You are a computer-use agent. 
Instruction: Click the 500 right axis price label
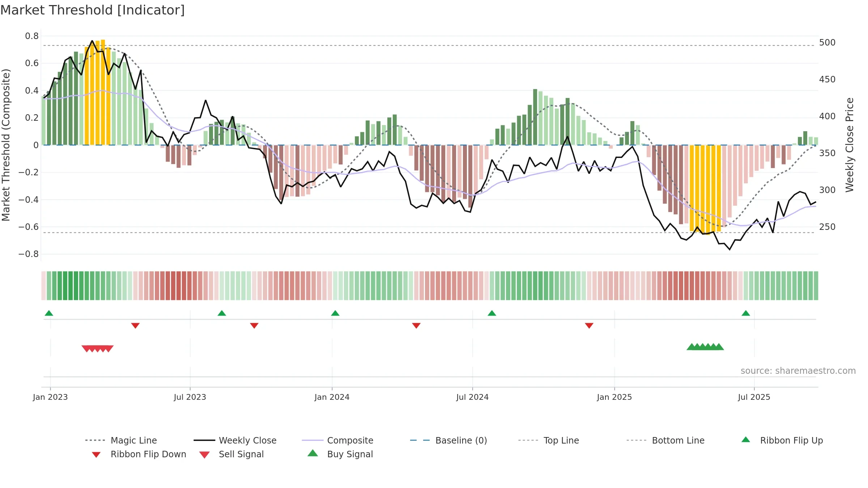tap(827, 43)
